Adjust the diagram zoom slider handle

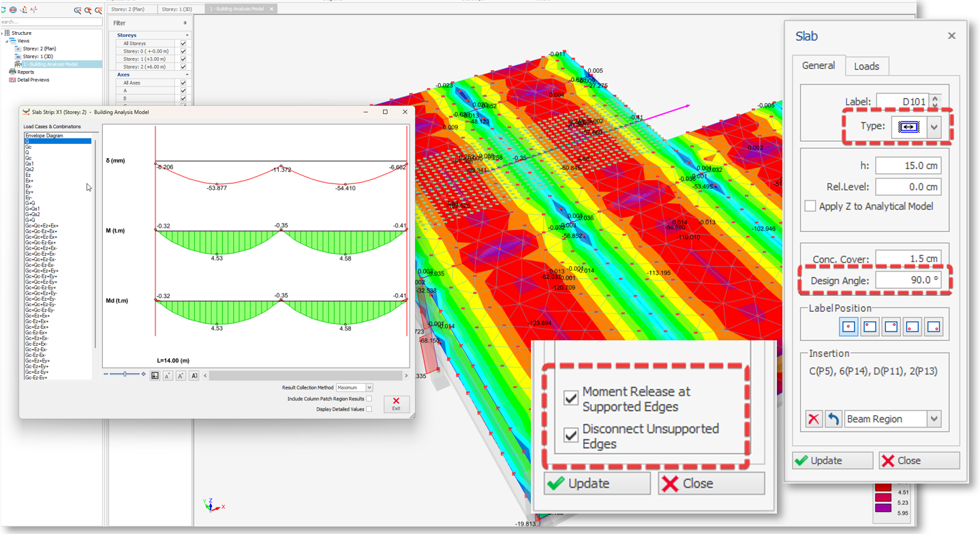[125, 374]
